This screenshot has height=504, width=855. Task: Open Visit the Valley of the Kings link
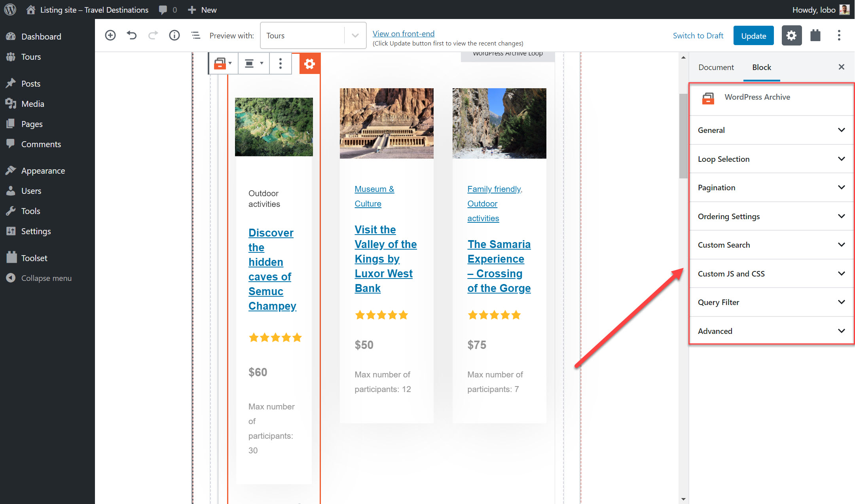point(386,259)
